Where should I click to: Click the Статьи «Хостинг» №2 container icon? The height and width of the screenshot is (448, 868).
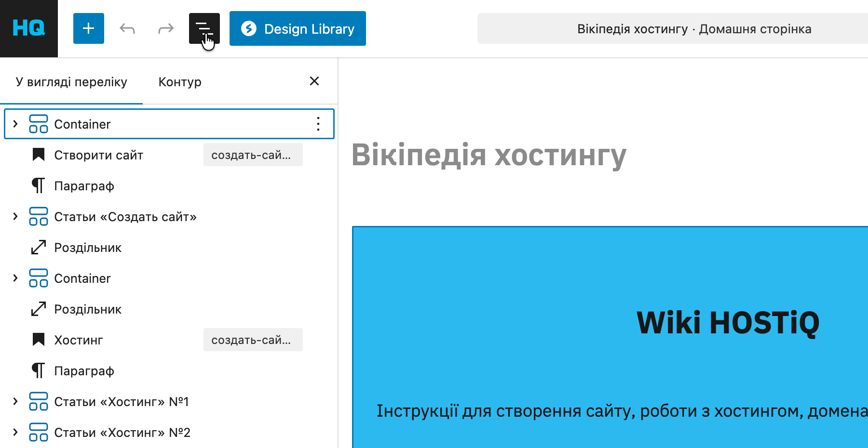pos(39,432)
